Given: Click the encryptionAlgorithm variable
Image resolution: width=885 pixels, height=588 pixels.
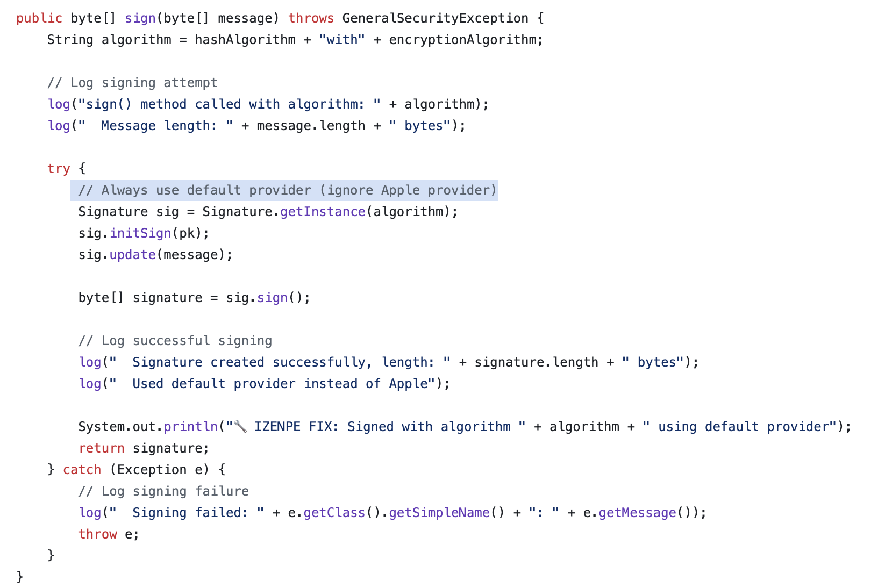Looking at the screenshot, I should [x=462, y=40].
